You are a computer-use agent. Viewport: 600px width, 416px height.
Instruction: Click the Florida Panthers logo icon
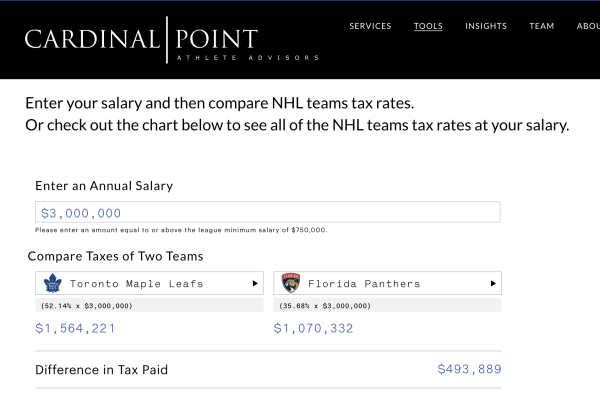pos(290,284)
